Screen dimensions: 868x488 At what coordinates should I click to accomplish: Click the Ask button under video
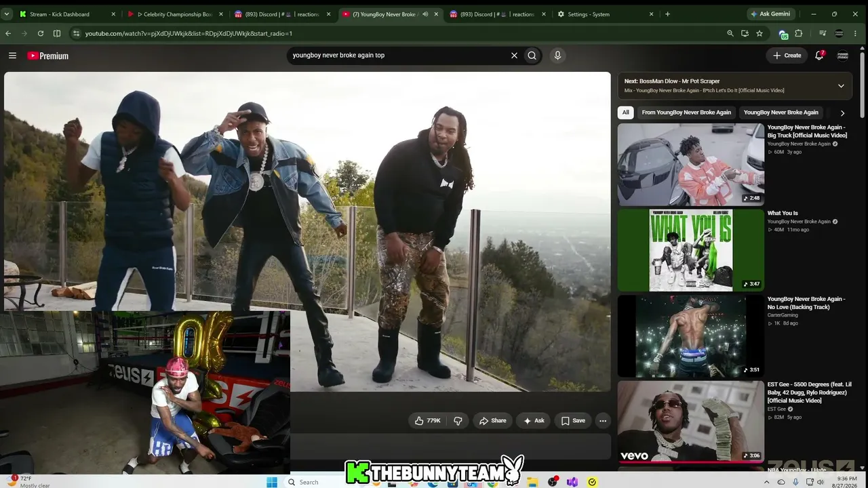tap(533, 421)
